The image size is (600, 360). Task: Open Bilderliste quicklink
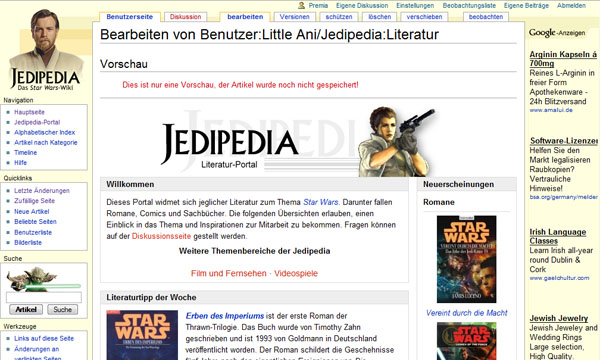click(28, 243)
